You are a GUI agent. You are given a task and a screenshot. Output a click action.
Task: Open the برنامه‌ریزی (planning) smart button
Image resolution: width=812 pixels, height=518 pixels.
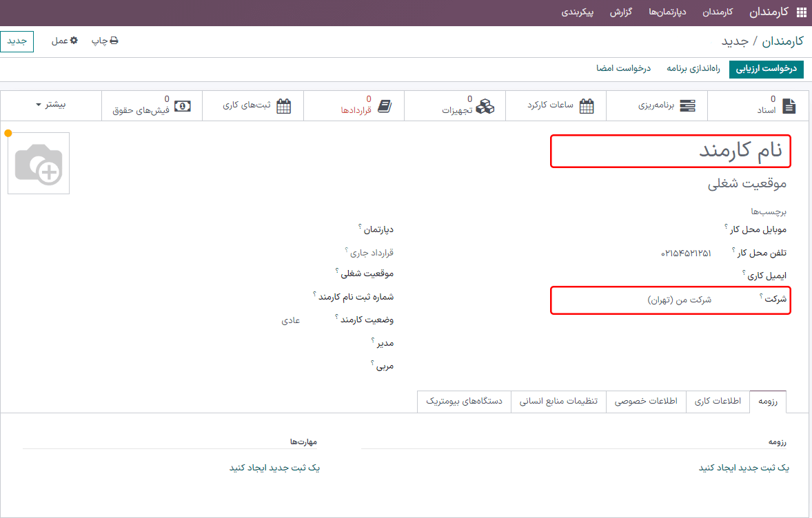[x=657, y=105]
